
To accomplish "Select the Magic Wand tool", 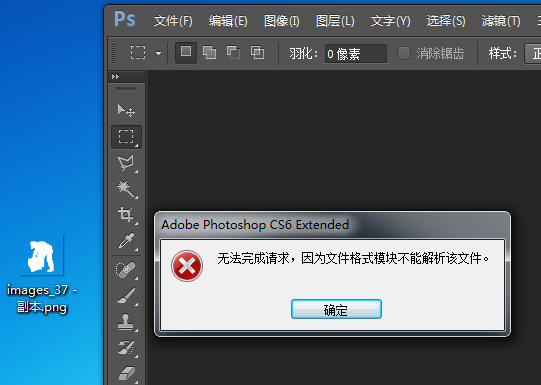I will (x=126, y=189).
